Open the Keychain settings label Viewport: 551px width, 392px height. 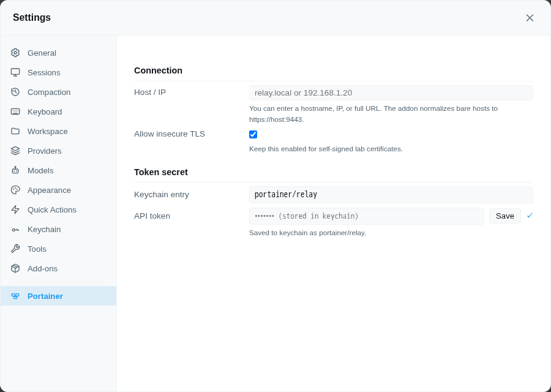pyautogui.click(x=44, y=230)
